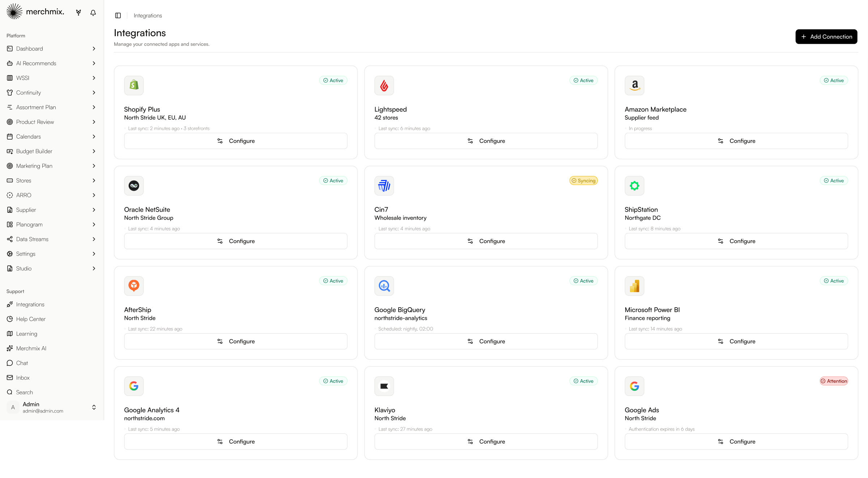This screenshot has width=868, height=478.
Task: Click the Lightspeed flame icon
Action: [x=384, y=85]
